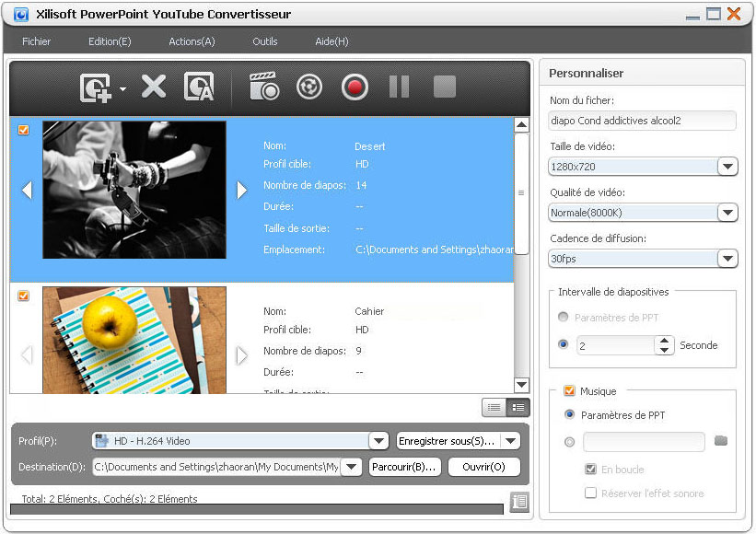
Task: Increase the interval seconds stepper
Action: (x=665, y=341)
